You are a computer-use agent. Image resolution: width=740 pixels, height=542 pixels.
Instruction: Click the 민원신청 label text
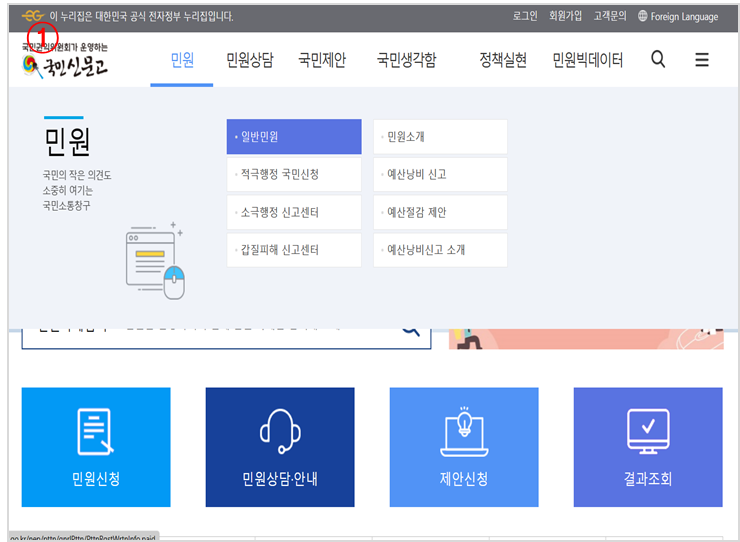click(96, 479)
